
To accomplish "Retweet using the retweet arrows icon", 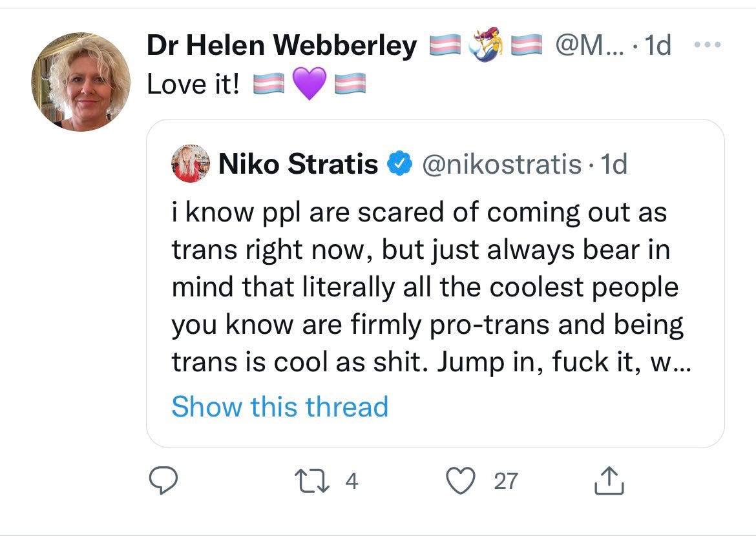I will click(x=311, y=481).
